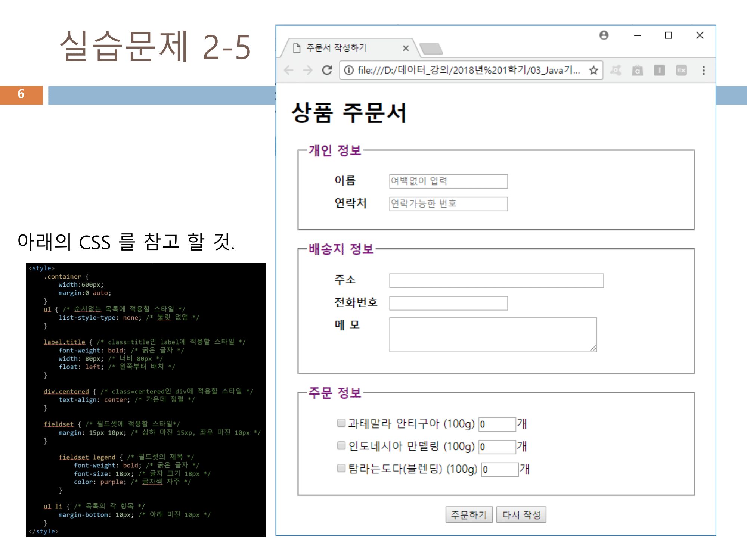Close the 주문서 작성하기 tab
747x560 pixels.
[406, 48]
